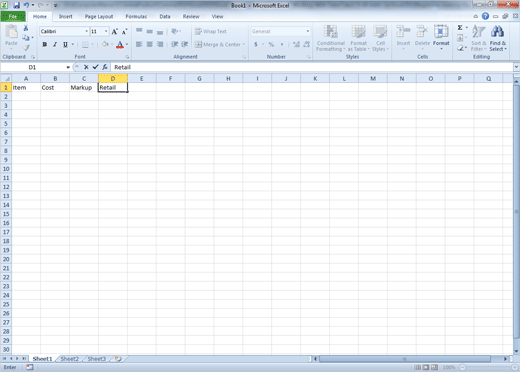Click the Borders icon

click(x=85, y=44)
